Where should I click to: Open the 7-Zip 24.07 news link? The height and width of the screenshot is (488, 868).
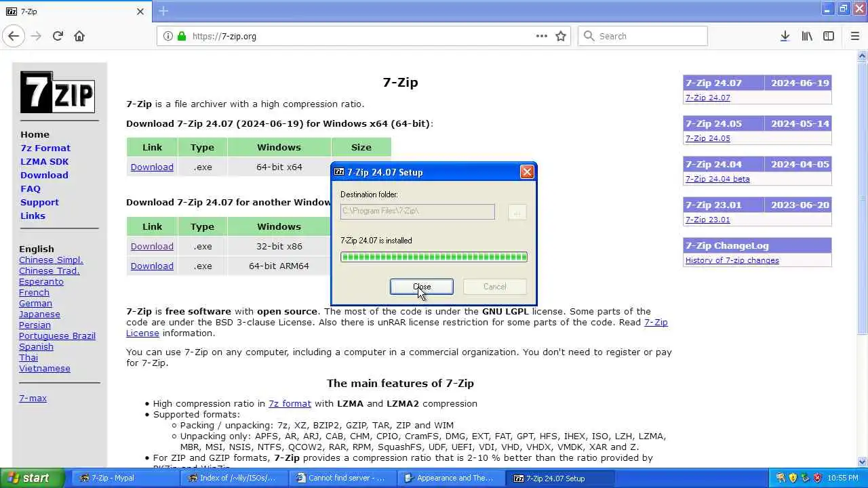(707, 98)
